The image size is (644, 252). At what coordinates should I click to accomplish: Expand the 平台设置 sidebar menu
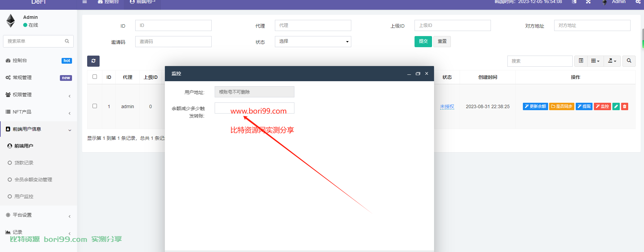[38, 215]
